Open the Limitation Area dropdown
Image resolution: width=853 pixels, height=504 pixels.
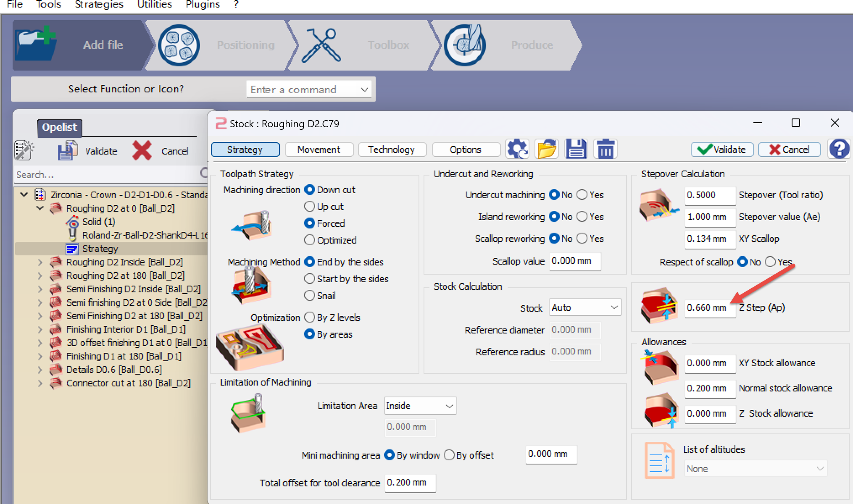[420, 406]
